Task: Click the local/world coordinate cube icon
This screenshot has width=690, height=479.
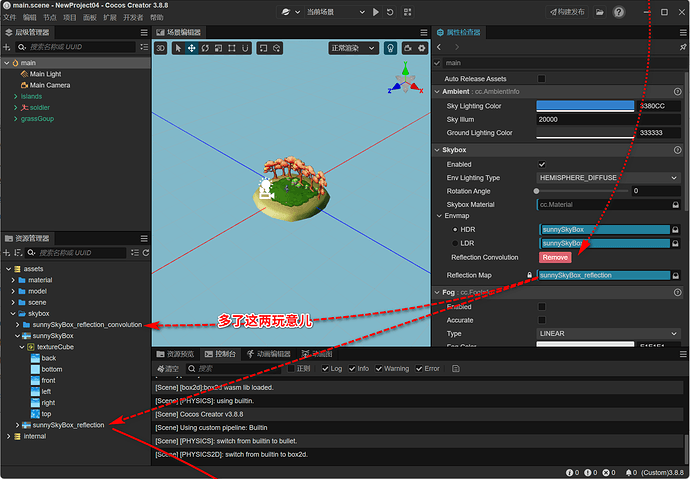Action: click(276, 48)
